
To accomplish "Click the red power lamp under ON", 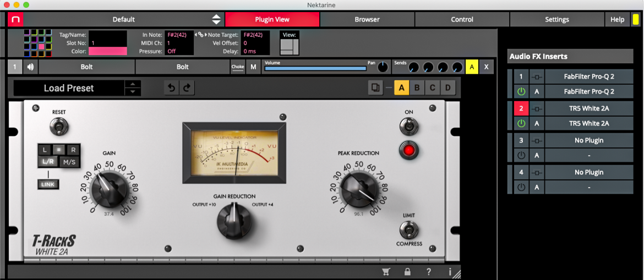I will click(x=408, y=150).
